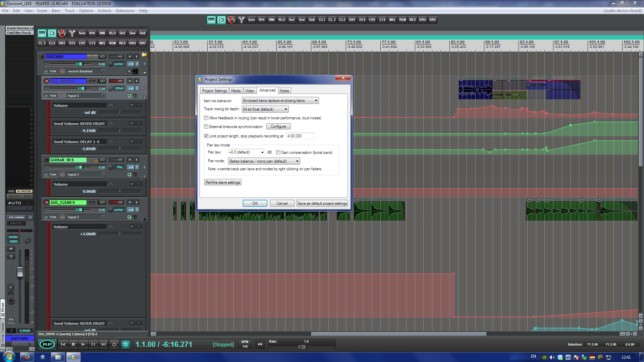Open the Track mixing bit depth dropdown

tap(265, 109)
